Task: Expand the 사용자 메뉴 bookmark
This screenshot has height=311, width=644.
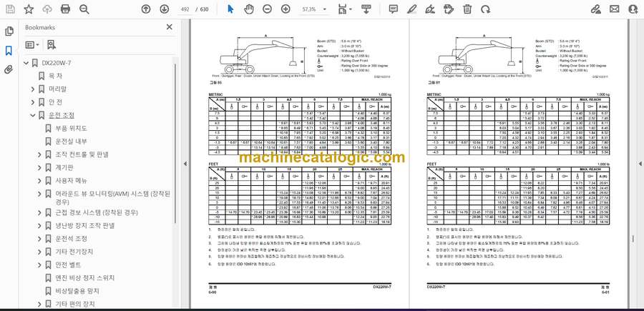Action: [39, 181]
